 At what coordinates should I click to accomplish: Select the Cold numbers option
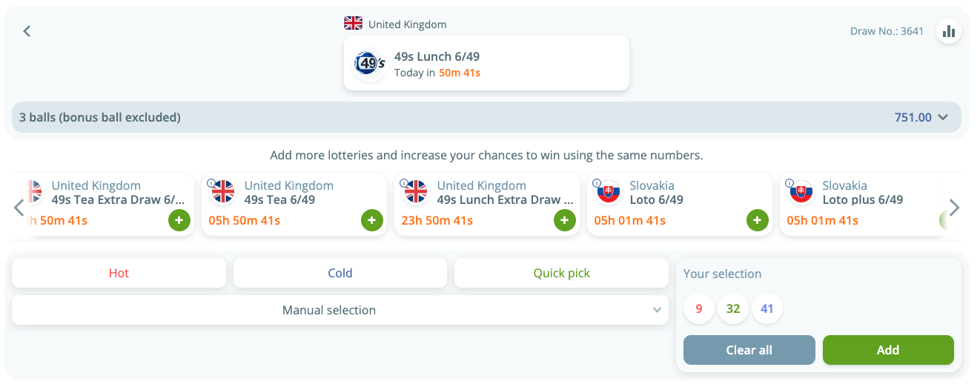340,273
